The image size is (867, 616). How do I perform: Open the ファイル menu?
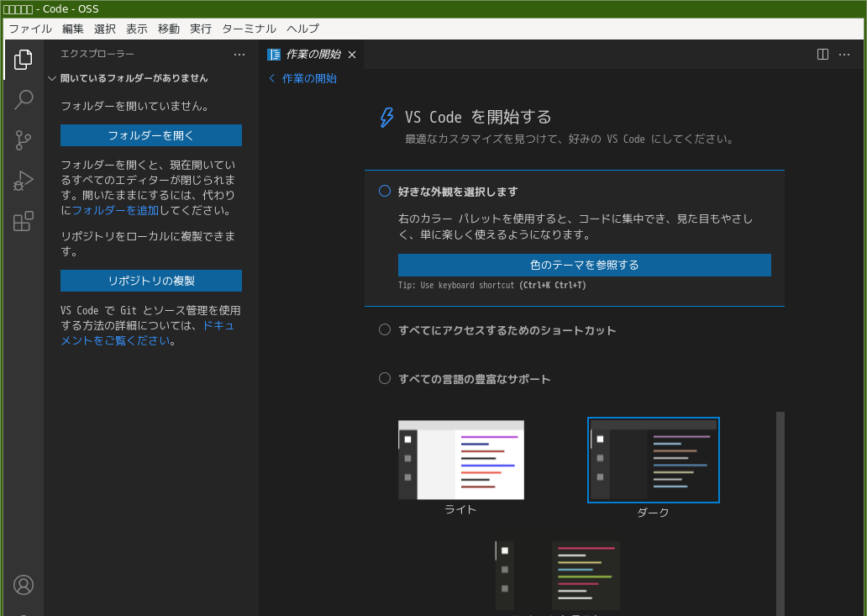[30, 29]
